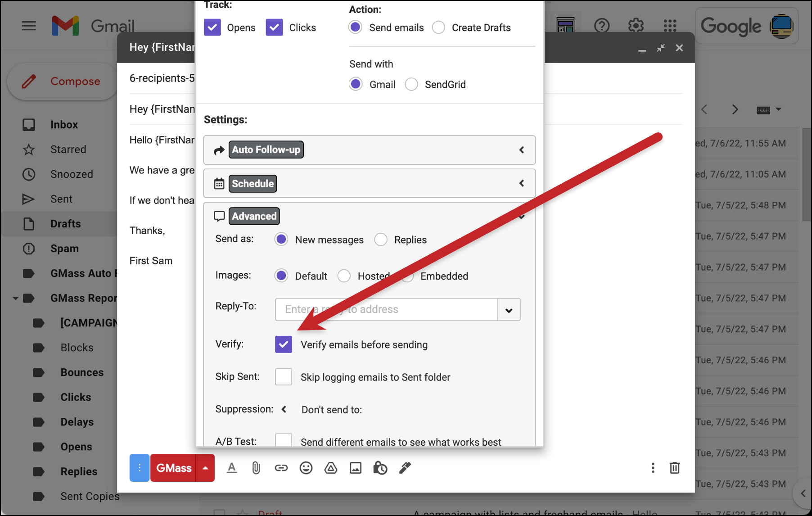Open the Spam folder
Image resolution: width=812 pixels, height=516 pixels.
coord(64,249)
